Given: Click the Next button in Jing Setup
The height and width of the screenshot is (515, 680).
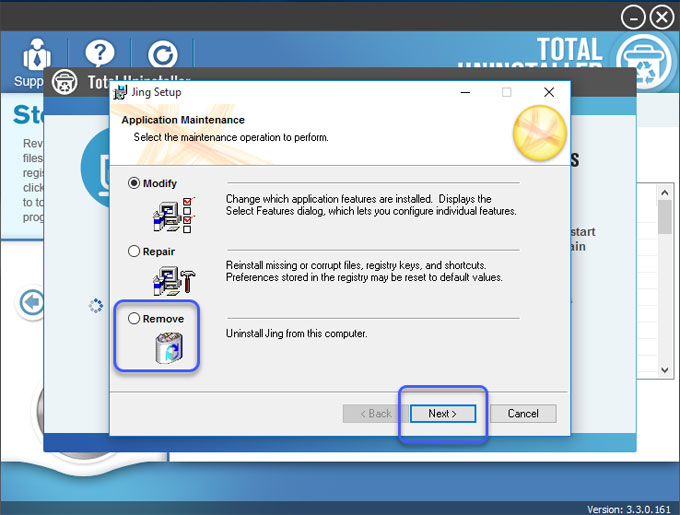Looking at the screenshot, I should (x=442, y=414).
